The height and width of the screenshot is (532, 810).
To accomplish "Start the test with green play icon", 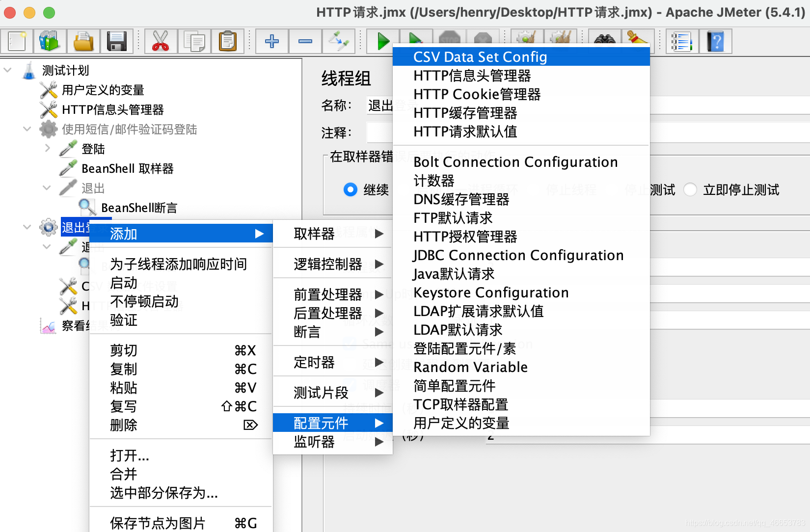I will (x=383, y=41).
